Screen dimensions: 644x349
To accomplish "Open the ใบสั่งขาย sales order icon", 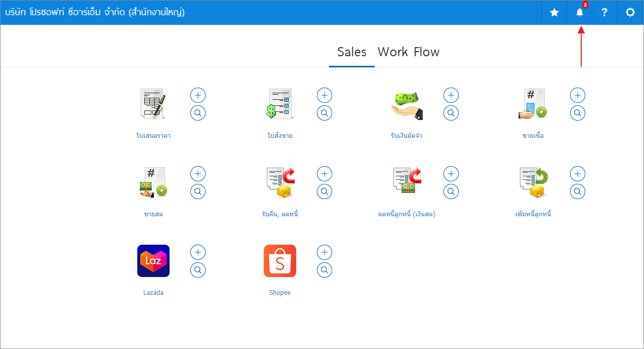I will 280,104.
